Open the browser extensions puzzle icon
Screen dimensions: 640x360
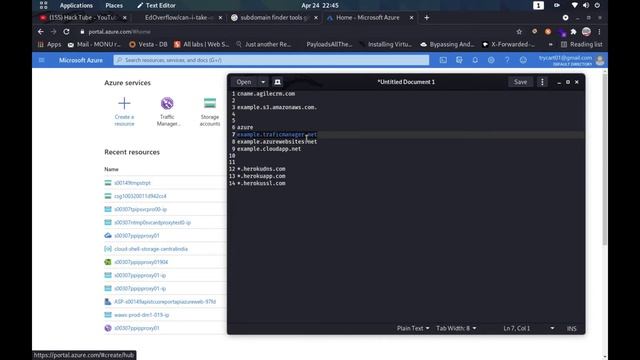pyautogui.click(x=573, y=31)
